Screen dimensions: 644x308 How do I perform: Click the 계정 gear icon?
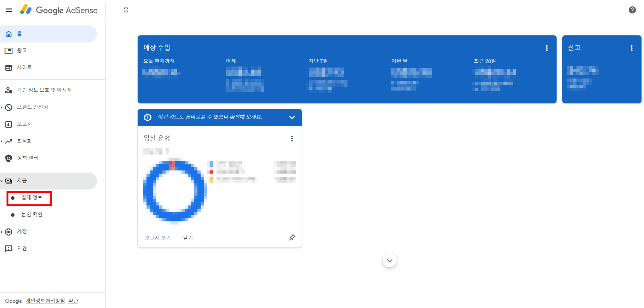coord(9,232)
